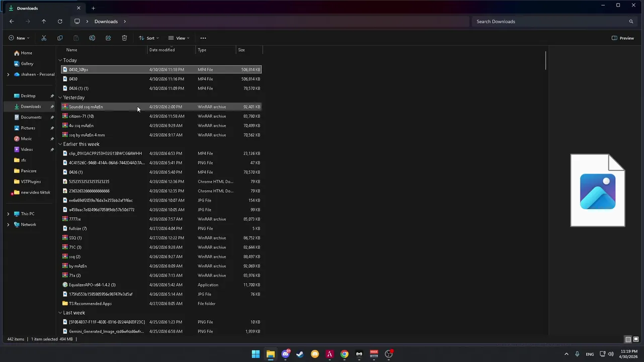Image resolution: width=644 pixels, height=362 pixels.
Task: Refresh the Downloads folder view
Action: (60, 22)
